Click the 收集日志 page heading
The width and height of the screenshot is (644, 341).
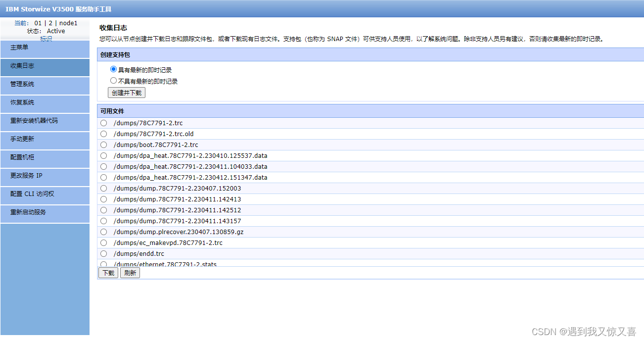[113, 28]
